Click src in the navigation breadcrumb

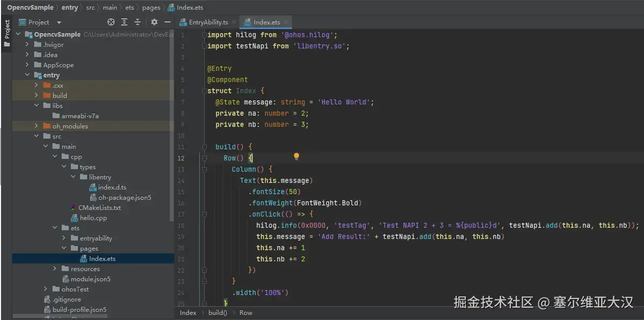point(91,8)
